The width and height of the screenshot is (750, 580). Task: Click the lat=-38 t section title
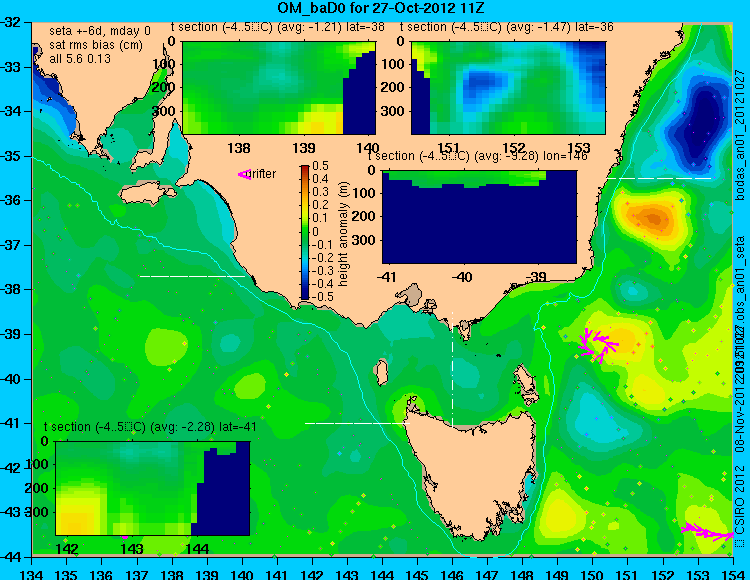pos(277,27)
